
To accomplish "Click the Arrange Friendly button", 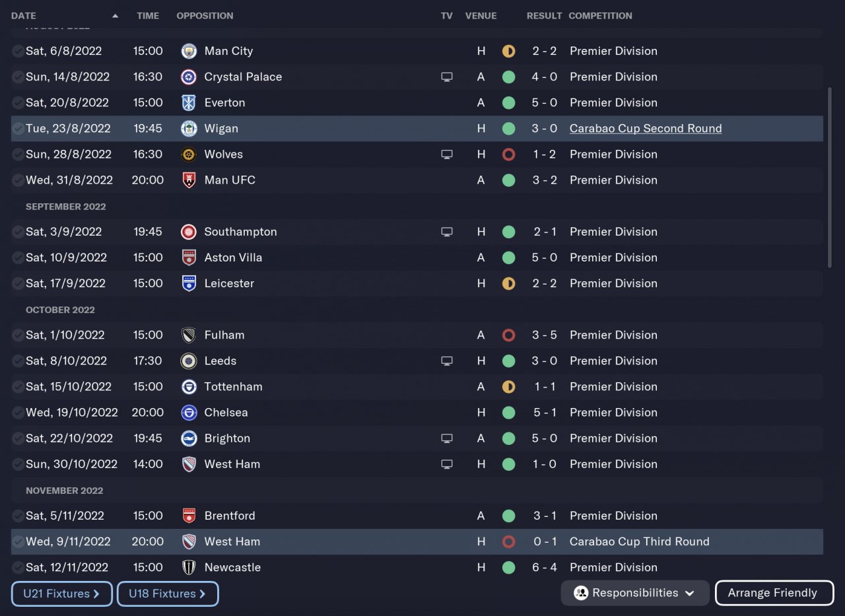I will pos(774,593).
